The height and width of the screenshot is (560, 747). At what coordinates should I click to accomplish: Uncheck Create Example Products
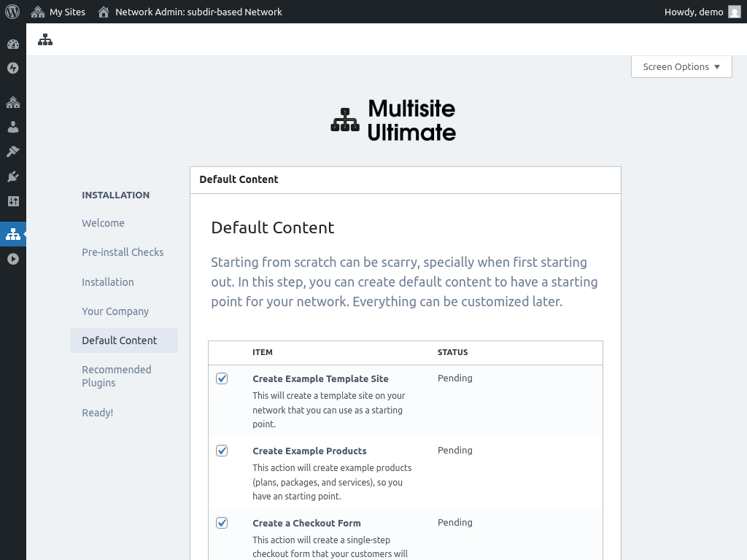(222, 451)
